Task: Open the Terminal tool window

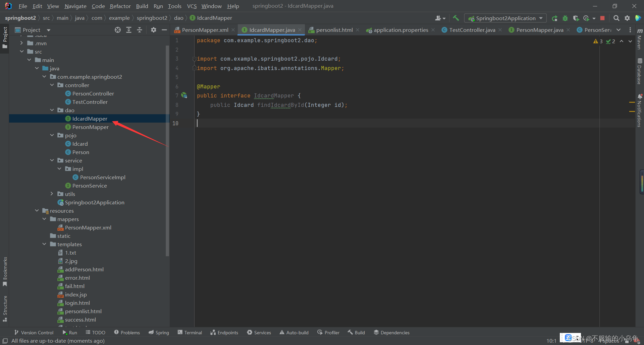Action: pyautogui.click(x=190, y=333)
